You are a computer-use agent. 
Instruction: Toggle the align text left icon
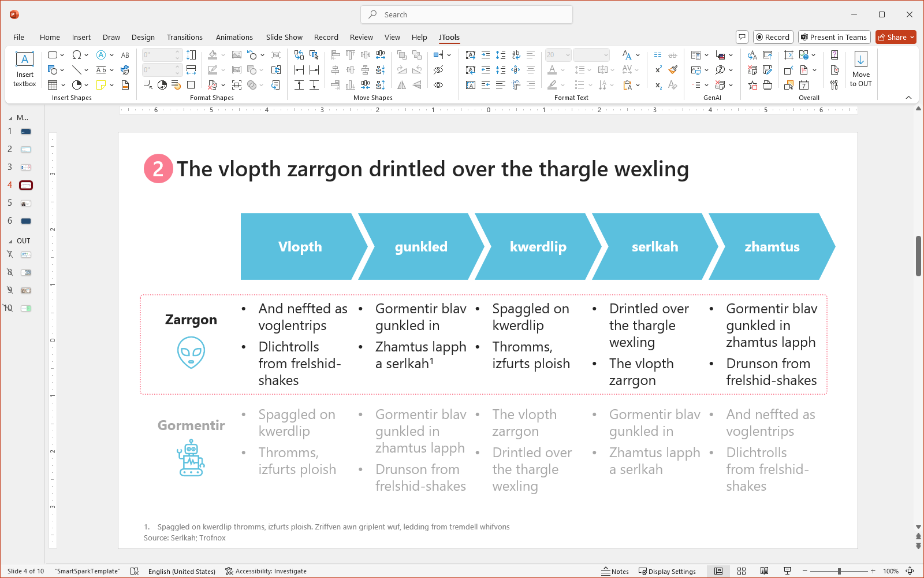coord(531,55)
